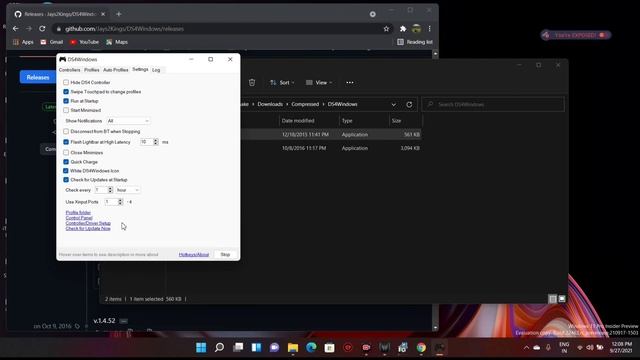Click the Chrome forward arrow
Screen dimensions: 640x360
point(29,29)
